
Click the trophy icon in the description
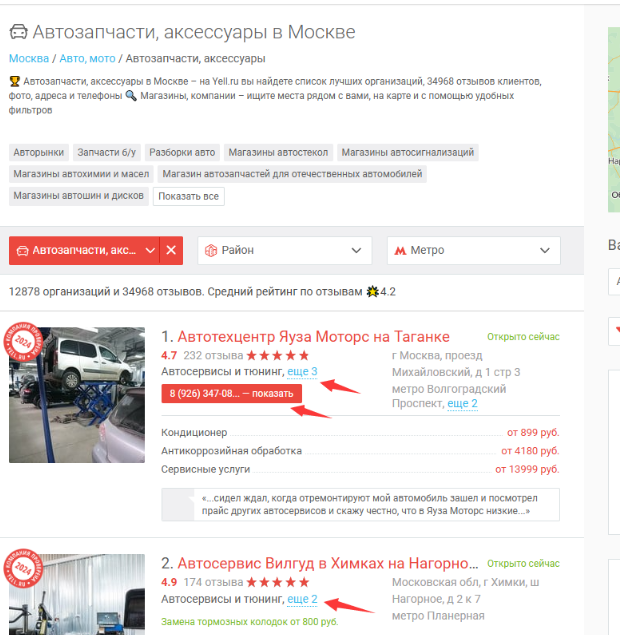pyautogui.click(x=15, y=81)
